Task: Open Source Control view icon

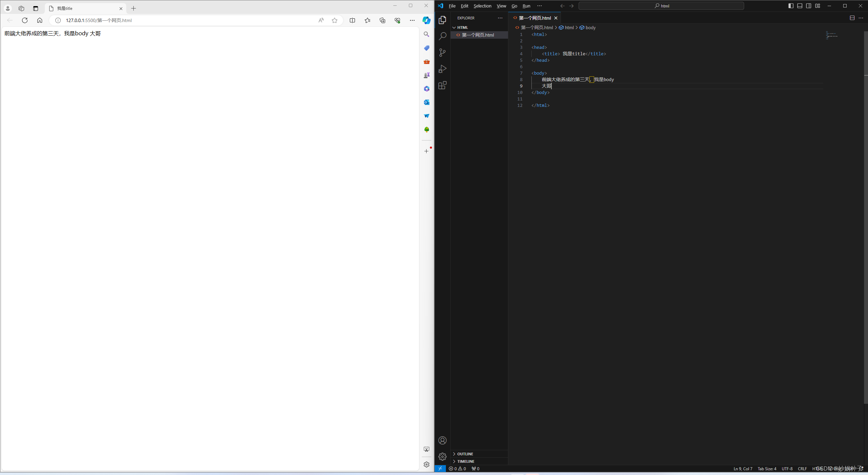Action: (442, 53)
